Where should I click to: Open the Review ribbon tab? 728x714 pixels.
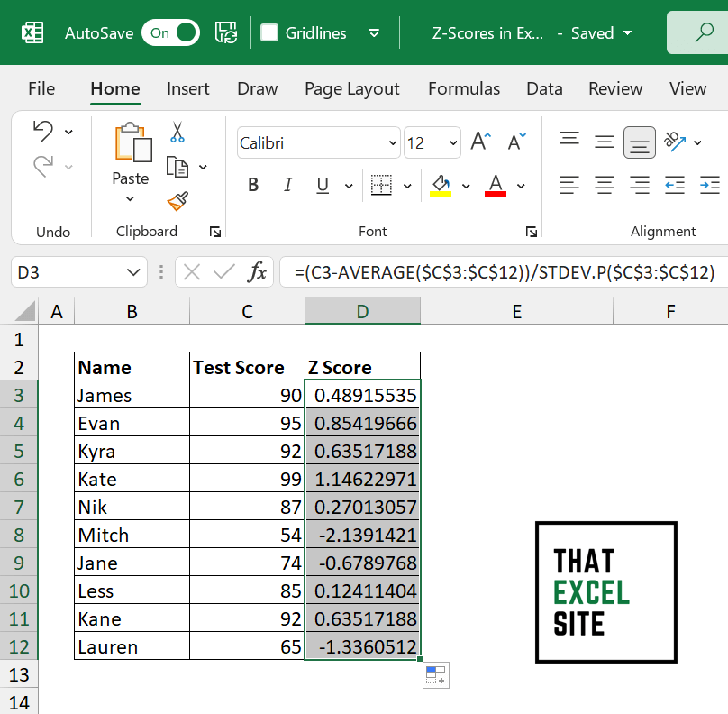(615, 88)
